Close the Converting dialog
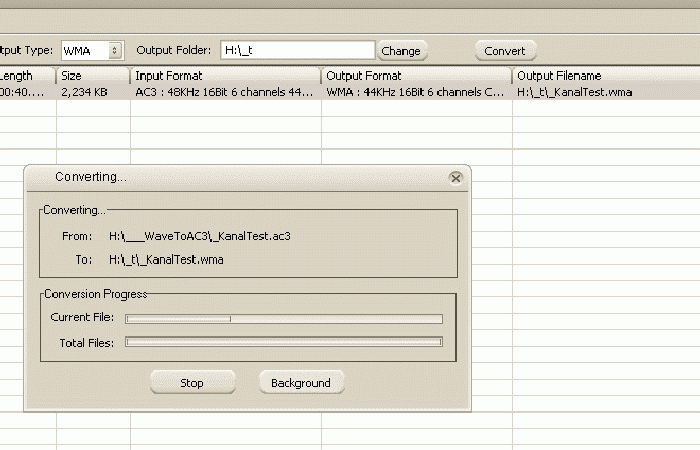This screenshot has width=700, height=450. click(456, 178)
